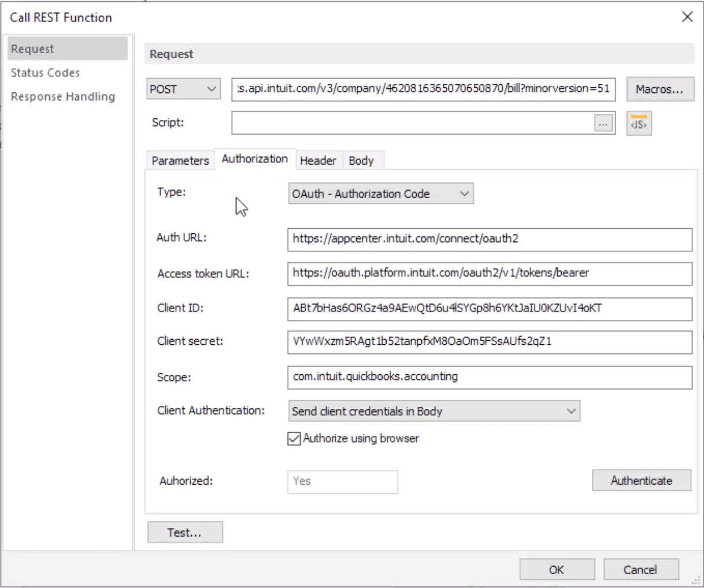Open the Macros dialog
The width and height of the screenshot is (704, 588).
pos(659,89)
